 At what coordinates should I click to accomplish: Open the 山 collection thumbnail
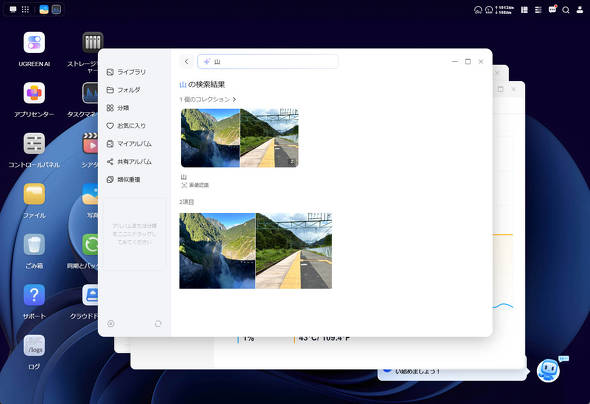(240, 138)
